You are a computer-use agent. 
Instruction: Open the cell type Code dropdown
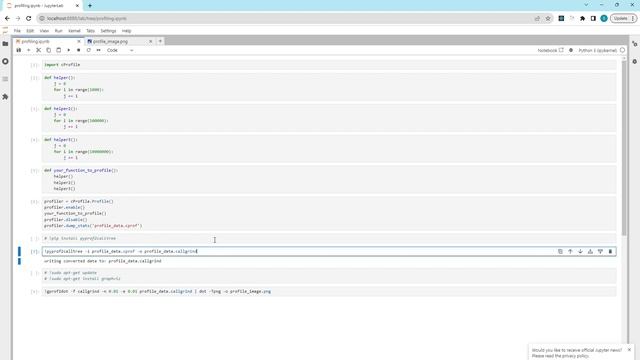pyautogui.click(x=120, y=50)
